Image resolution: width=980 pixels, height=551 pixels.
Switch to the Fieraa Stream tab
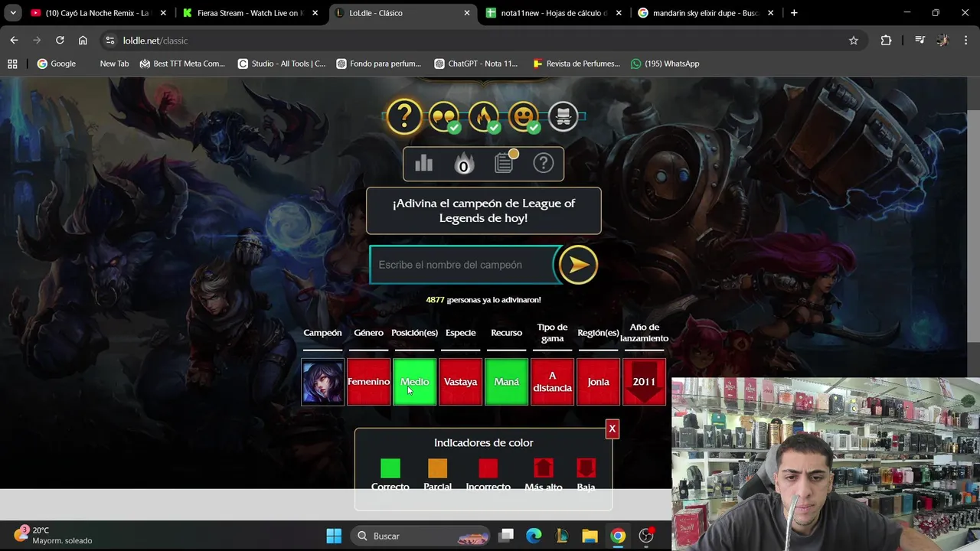click(250, 13)
